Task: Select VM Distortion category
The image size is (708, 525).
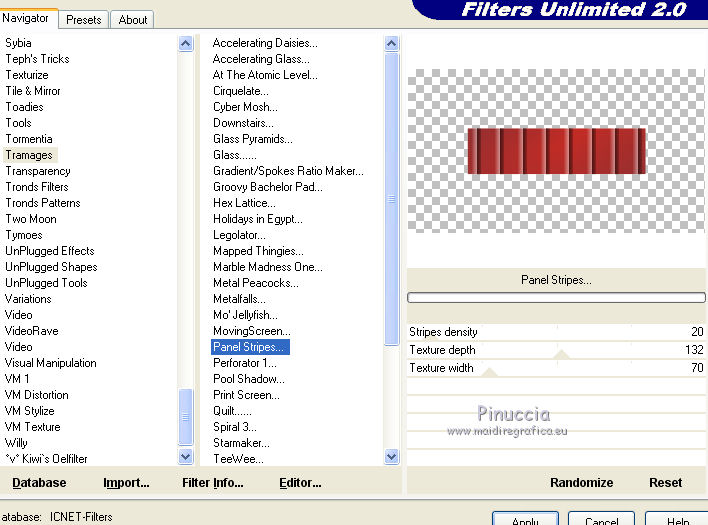Action: pos(37,395)
